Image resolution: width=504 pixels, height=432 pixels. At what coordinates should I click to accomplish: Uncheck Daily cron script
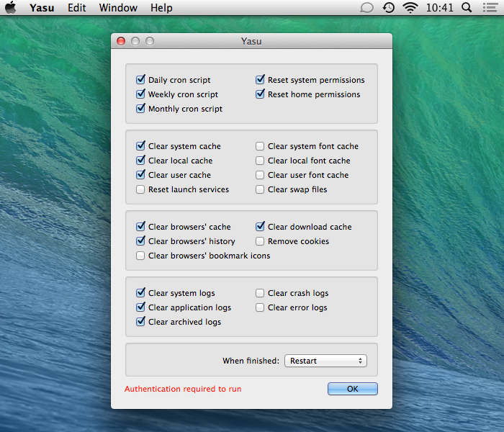coord(140,80)
